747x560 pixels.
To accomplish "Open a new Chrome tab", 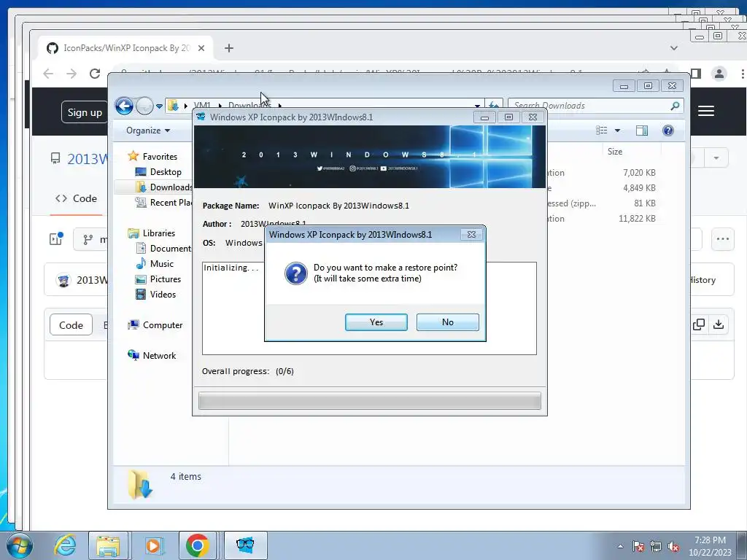I will 228,48.
